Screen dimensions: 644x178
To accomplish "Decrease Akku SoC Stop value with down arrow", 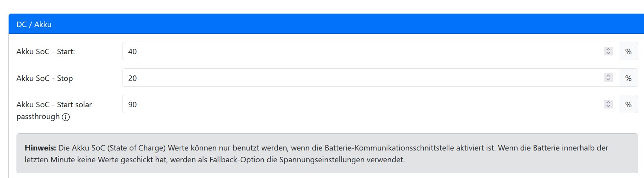I will 608,80.
